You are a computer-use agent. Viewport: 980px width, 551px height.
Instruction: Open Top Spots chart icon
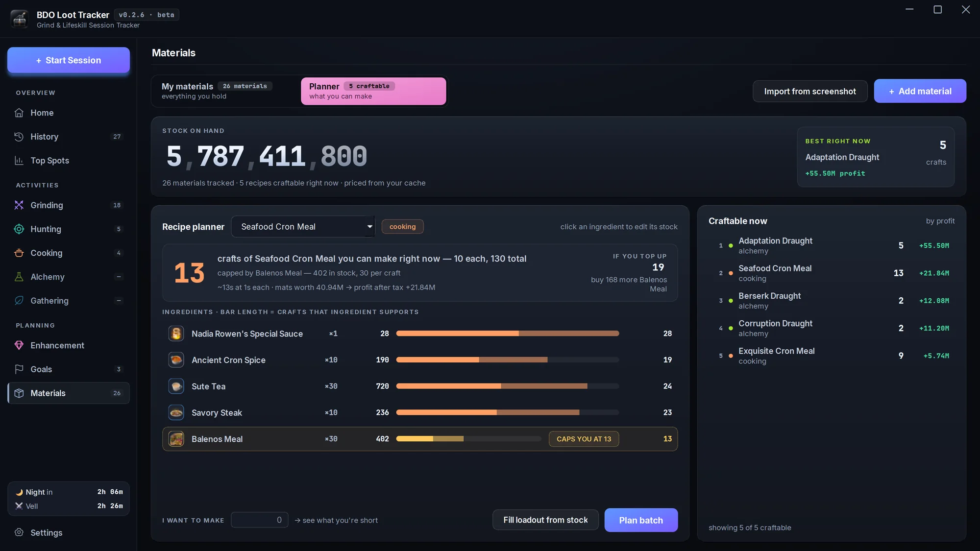pos(19,161)
